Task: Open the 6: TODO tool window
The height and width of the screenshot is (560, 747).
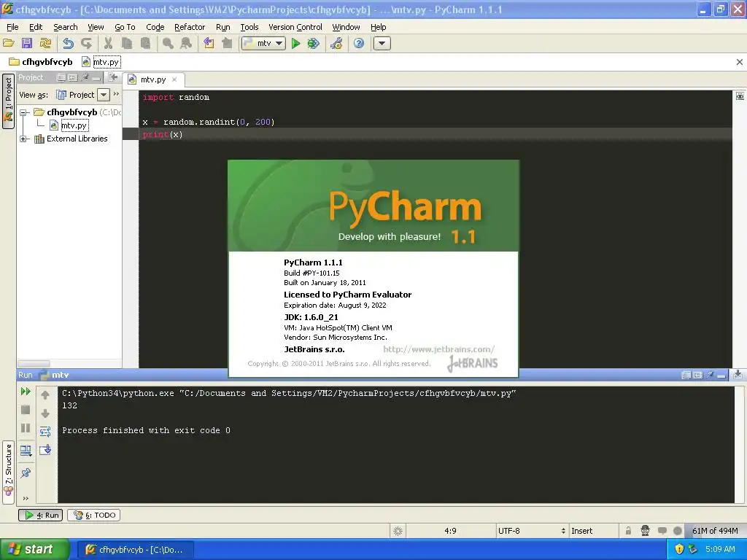Action: 94,515
